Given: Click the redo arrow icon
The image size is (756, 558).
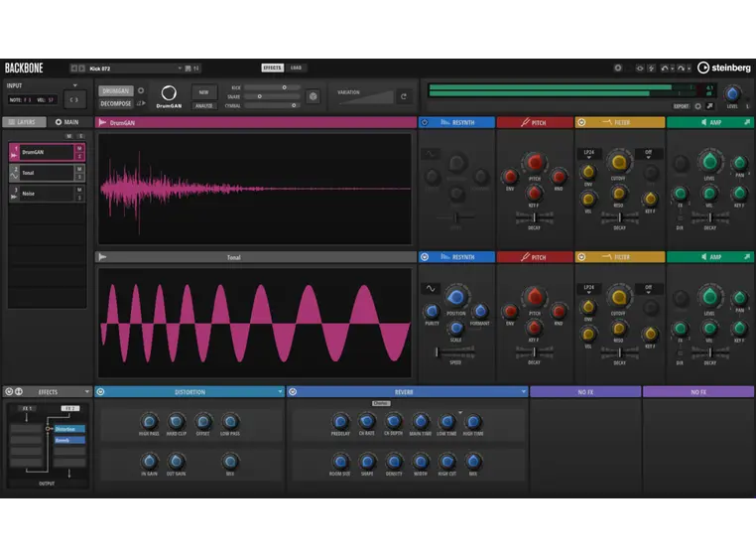Looking at the screenshot, I should [x=681, y=69].
